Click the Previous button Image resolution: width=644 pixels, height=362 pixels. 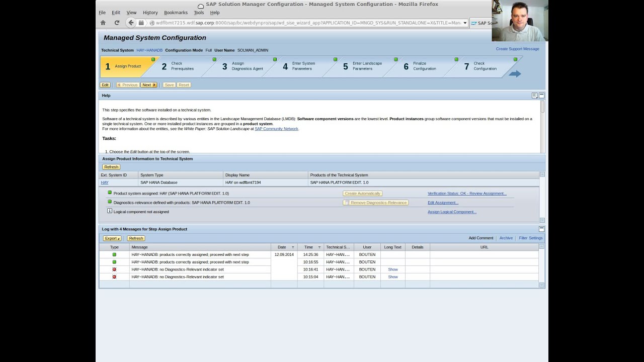pos(127,85)
